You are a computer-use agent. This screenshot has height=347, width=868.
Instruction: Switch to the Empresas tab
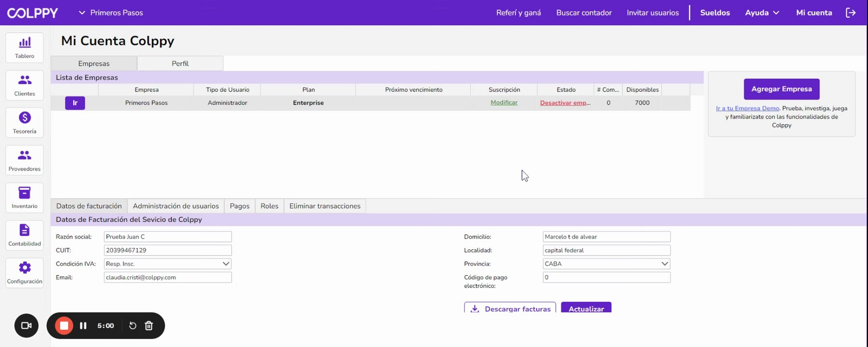tap(94, 64)
